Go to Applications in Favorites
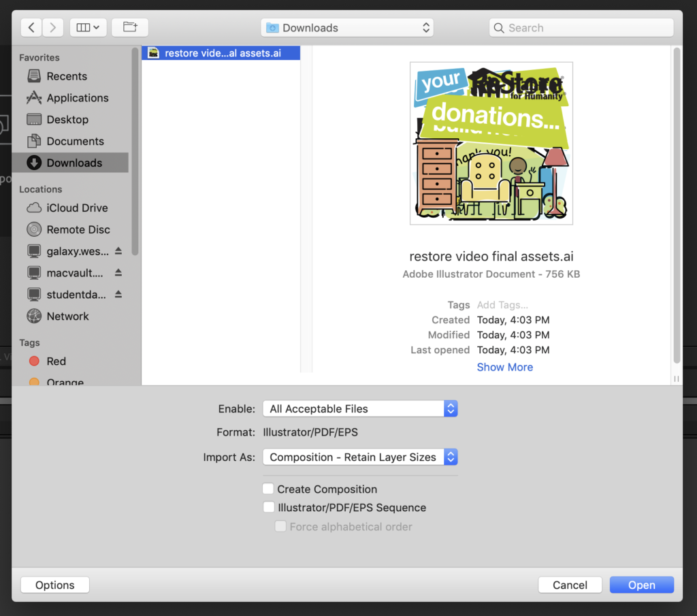The height and width of the screenshot is (616, 697). point(77,98)
